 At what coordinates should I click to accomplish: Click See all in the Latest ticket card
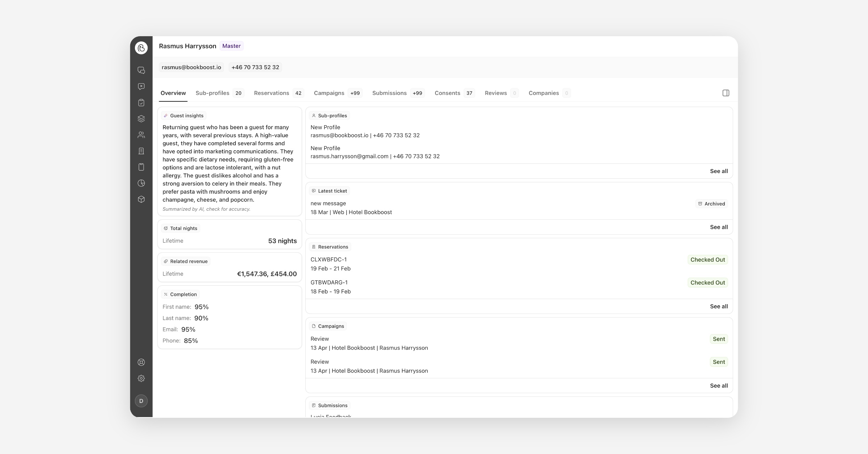point(719,227)
